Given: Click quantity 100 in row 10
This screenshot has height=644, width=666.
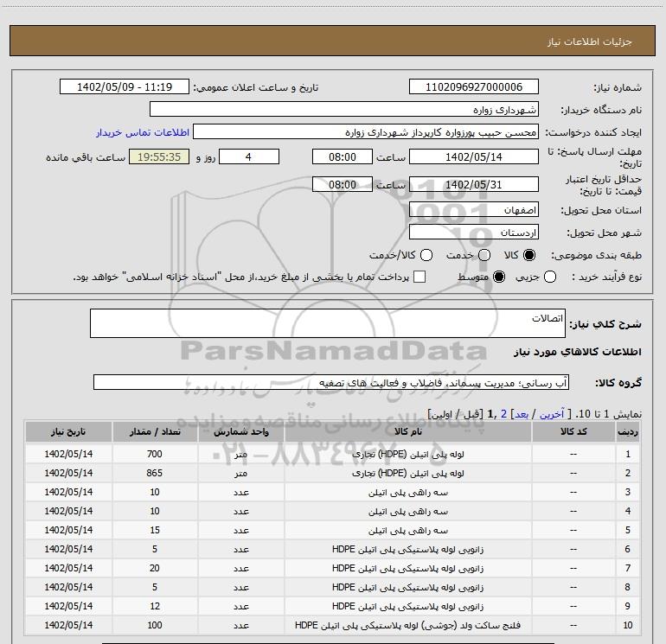Looking at the screenshot, I should [155, 625].
